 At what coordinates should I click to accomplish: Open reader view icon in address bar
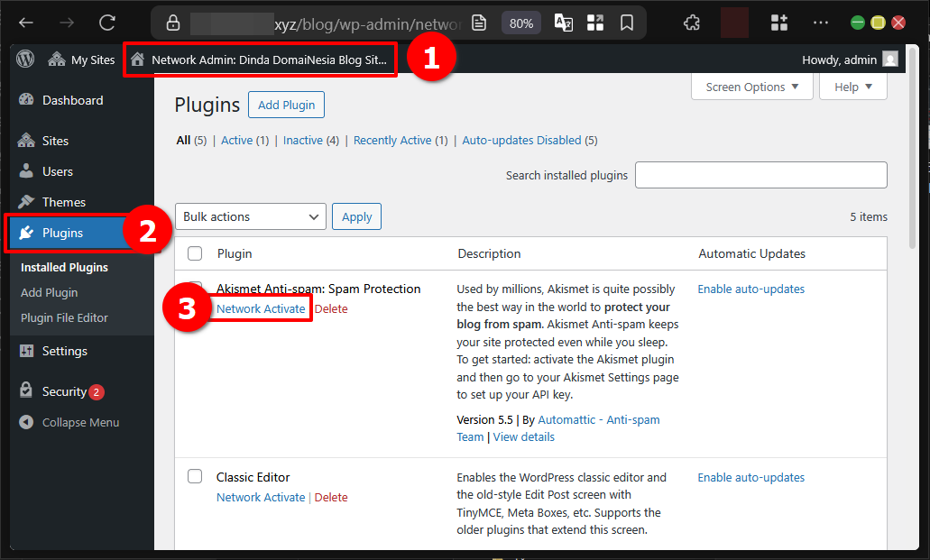[x=480, y=23]
